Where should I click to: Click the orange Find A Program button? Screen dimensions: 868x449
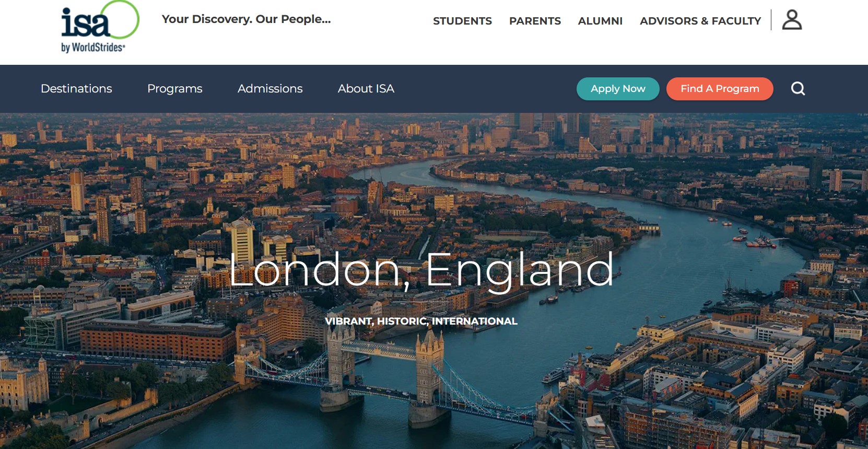point(720,89)
